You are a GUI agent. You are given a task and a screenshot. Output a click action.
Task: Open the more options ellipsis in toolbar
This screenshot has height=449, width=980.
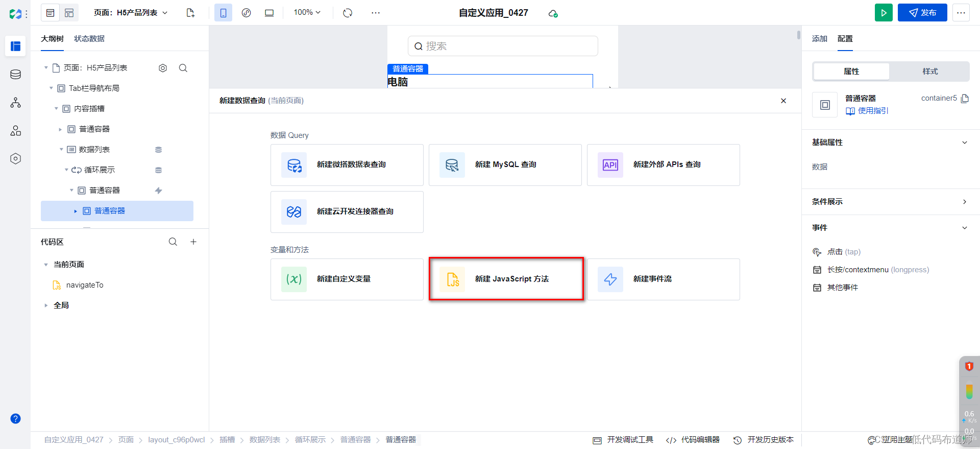pyautogui.click(x=376, y=13)
